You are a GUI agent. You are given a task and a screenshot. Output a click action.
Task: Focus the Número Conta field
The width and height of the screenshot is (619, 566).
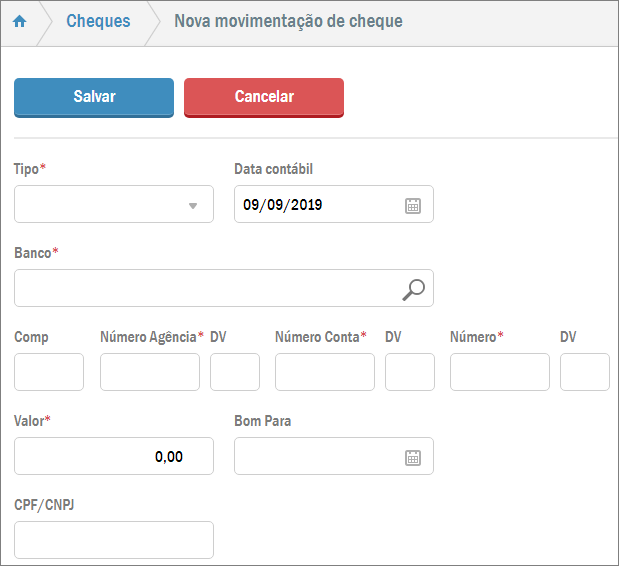tap(325, 372)
